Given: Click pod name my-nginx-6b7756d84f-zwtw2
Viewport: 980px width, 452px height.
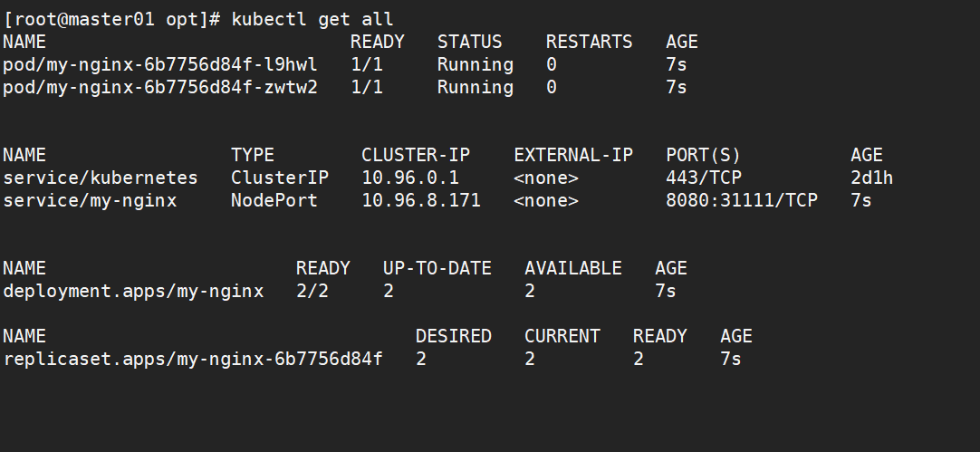Looking at the screenshot, I should [160, 88].
